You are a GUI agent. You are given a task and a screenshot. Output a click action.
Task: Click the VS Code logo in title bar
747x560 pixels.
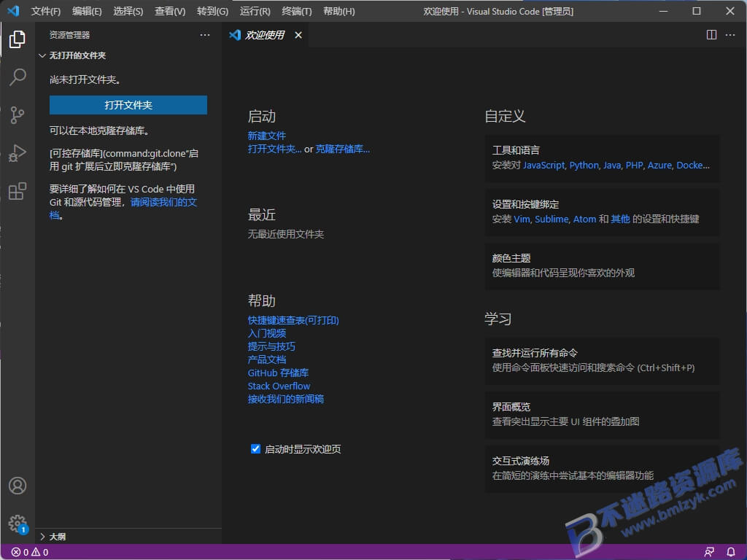click(13, 11)
